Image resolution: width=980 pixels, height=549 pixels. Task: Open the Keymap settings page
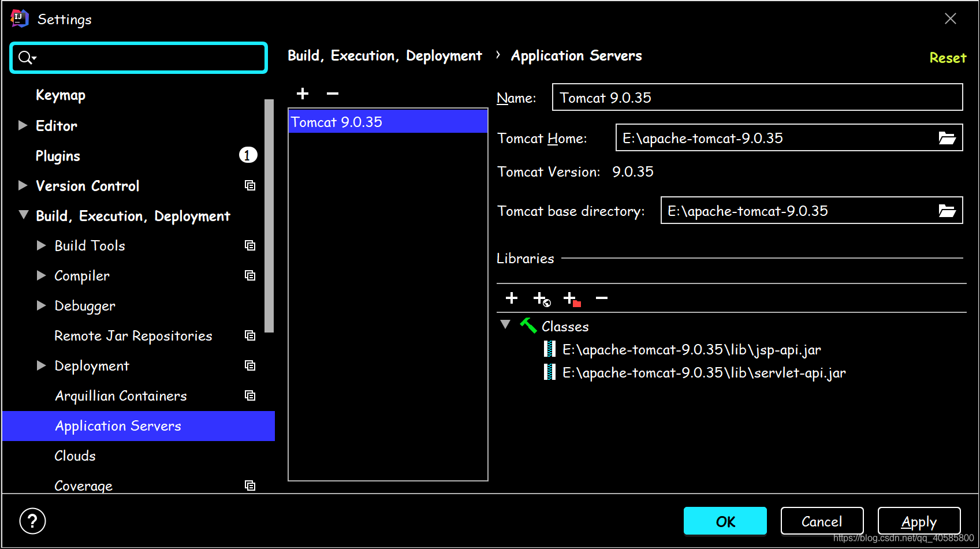pyautogui.click(x=61, y=95)
